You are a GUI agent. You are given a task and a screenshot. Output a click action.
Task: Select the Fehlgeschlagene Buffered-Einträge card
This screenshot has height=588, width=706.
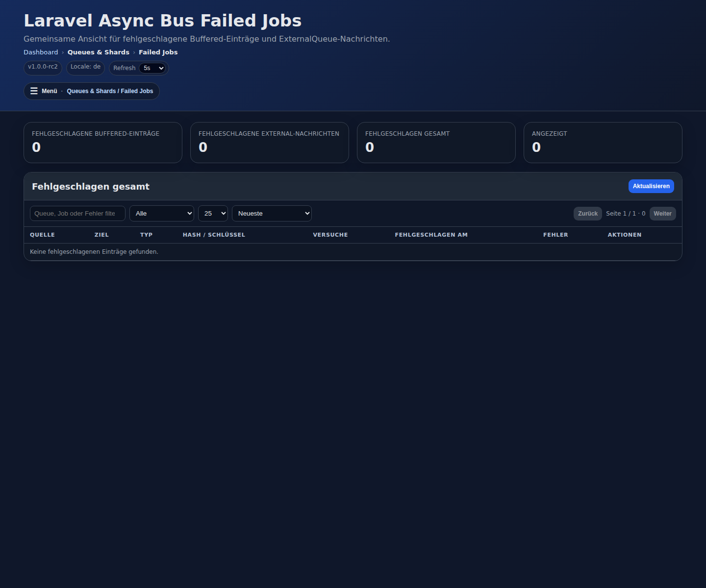(103, 143)
